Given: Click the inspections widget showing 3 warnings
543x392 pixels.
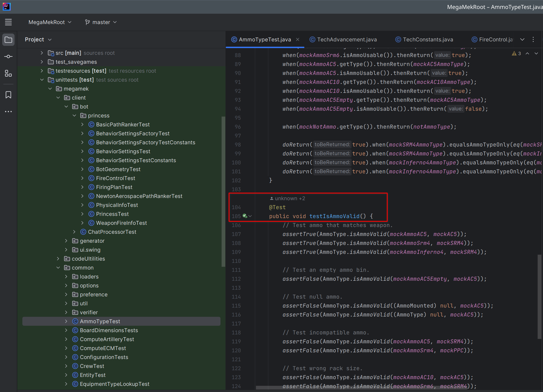Looking at the screenshot, I should [x=517, y=53].
